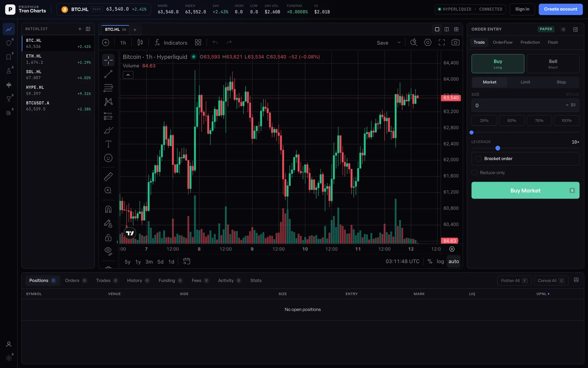Open the forecasting and measurement tools

pos(108,116)
